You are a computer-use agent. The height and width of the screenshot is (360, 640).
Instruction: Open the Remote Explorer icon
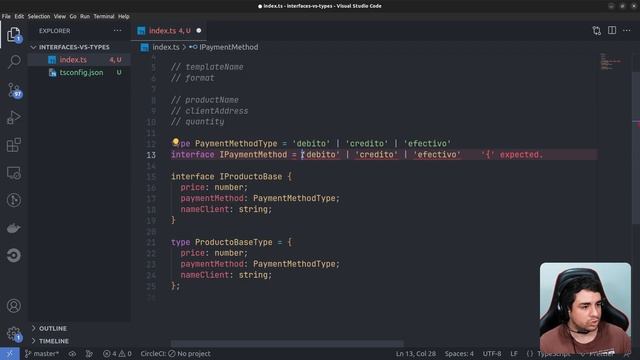14,173
